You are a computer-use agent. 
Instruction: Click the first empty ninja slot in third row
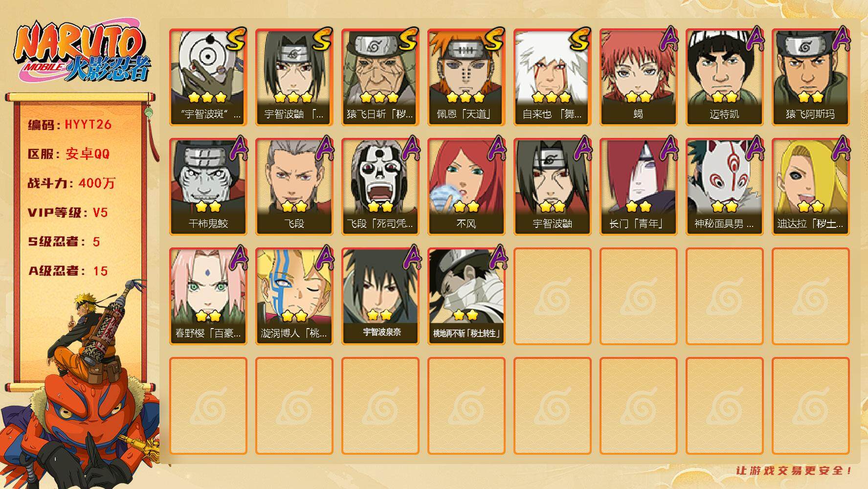coord(552,296)
